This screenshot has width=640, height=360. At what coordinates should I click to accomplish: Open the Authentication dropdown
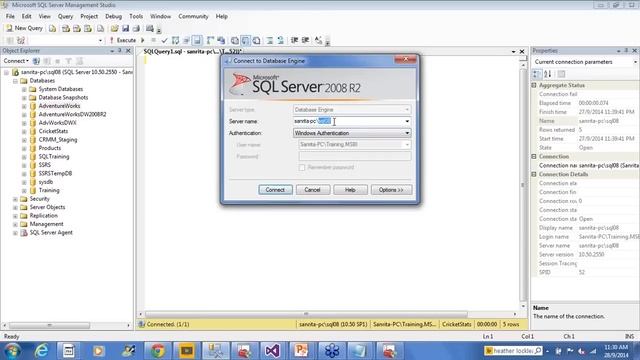[352, 133]
